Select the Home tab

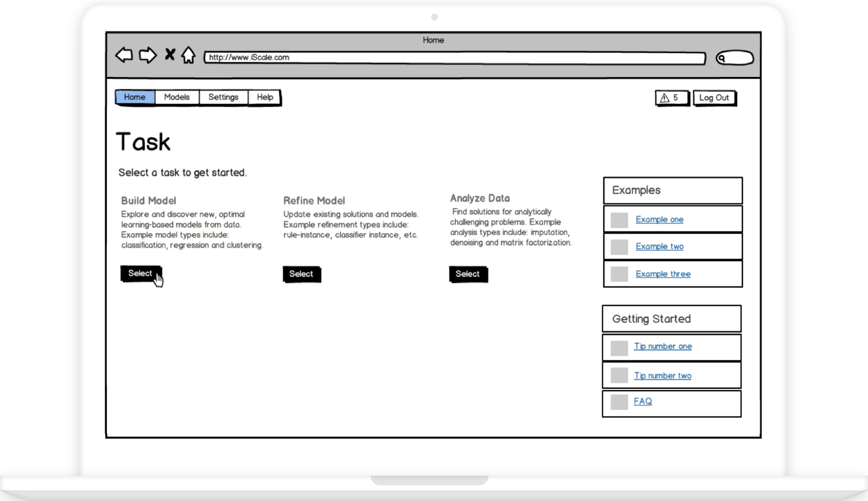135,97
